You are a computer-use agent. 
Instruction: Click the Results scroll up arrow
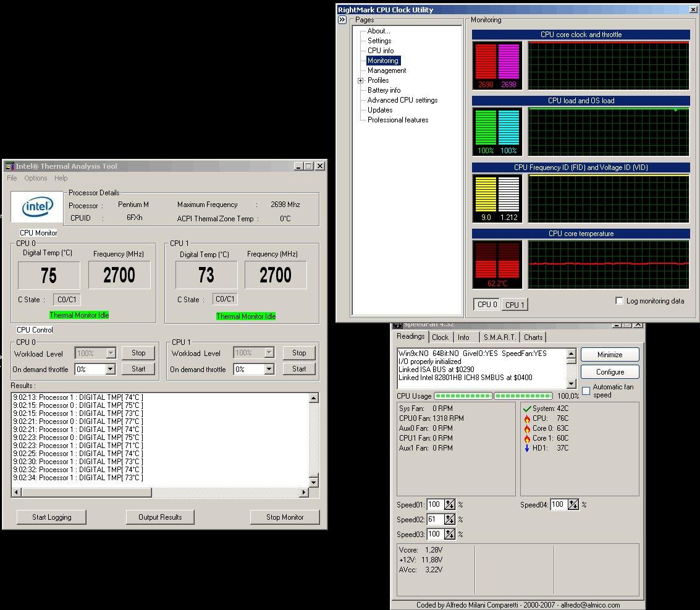tap(314, 398)
